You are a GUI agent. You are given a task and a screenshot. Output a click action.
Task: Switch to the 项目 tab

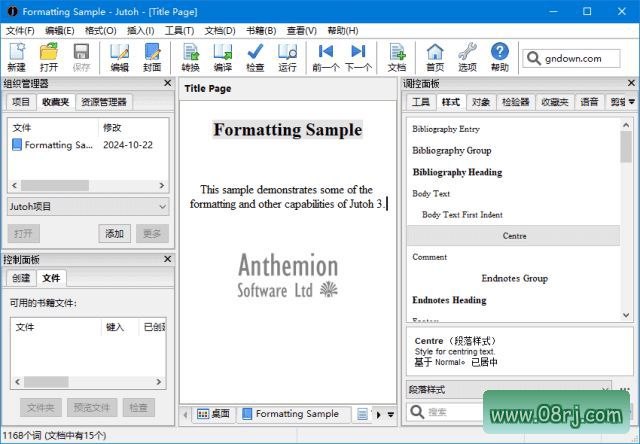click(21, 102)
